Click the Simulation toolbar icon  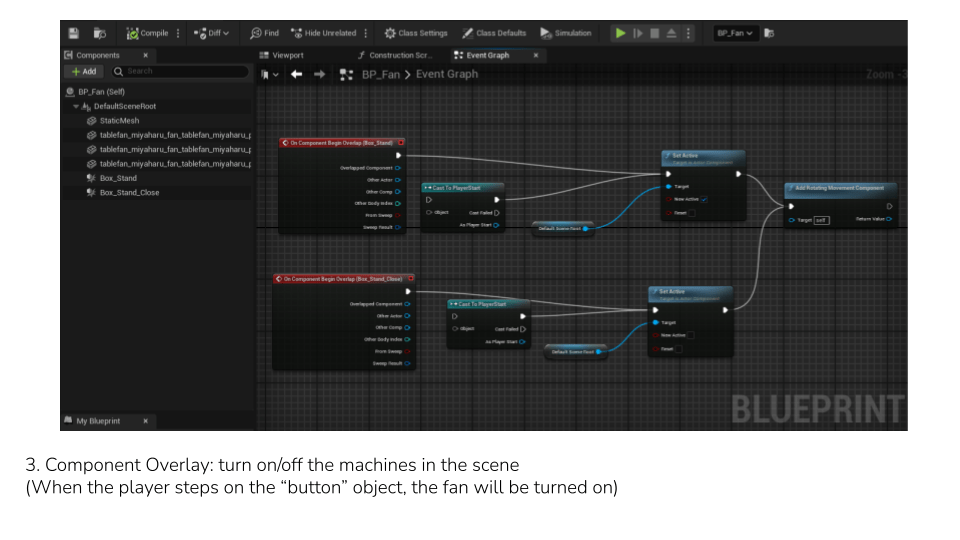tap(566, 33)
